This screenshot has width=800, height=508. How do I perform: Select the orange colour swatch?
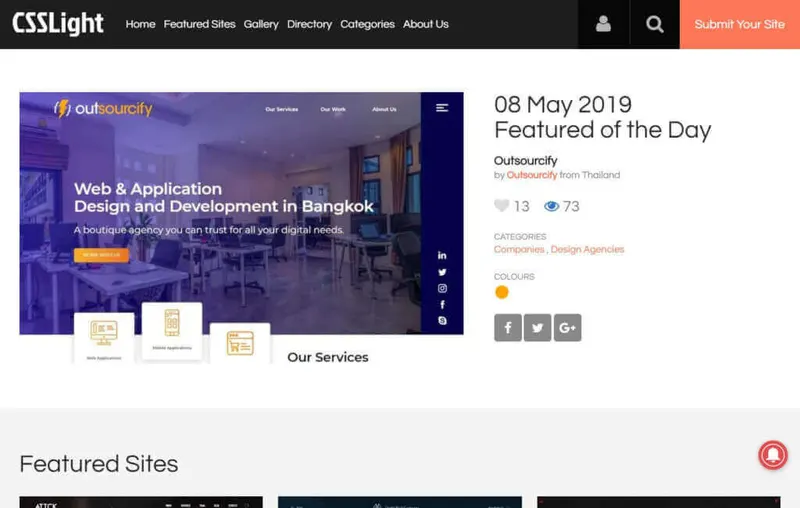click(x=502, y=292)
